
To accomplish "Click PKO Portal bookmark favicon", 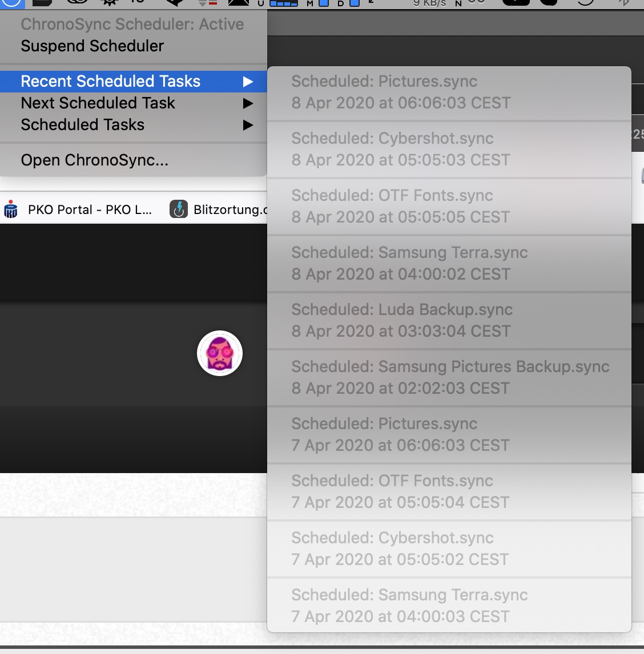I will point(11,209).
